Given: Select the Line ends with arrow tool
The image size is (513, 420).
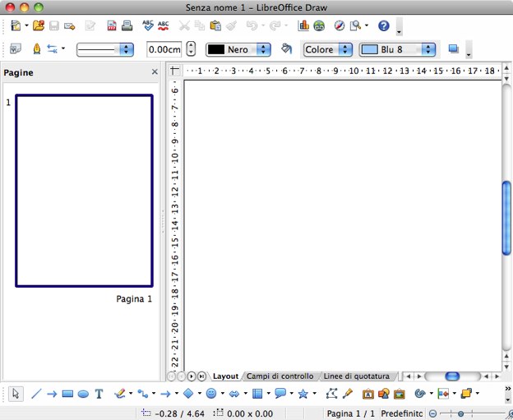Looking at the screenshot, I should pos(52,394).
